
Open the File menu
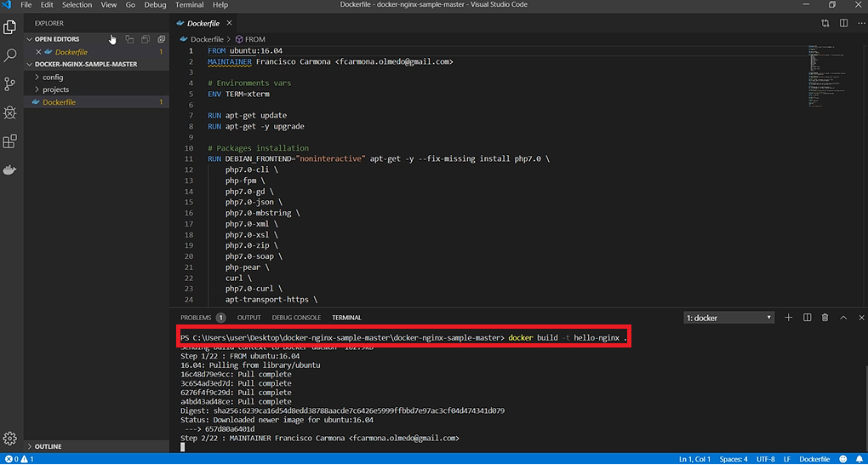tap(26, 5)
